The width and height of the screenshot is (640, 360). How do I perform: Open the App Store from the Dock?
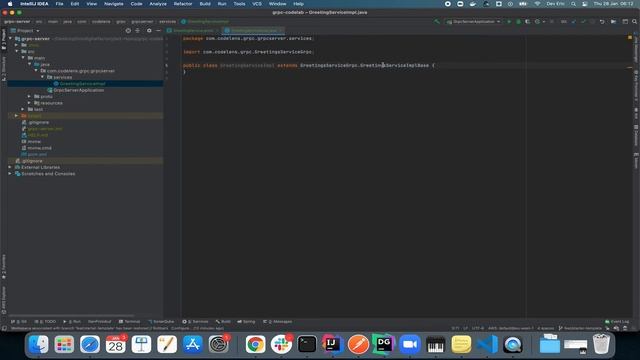[x=193, y=344]
